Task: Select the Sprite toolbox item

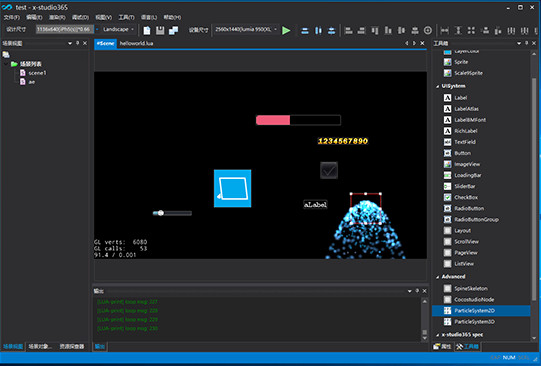Action: [x=461, y=62]
